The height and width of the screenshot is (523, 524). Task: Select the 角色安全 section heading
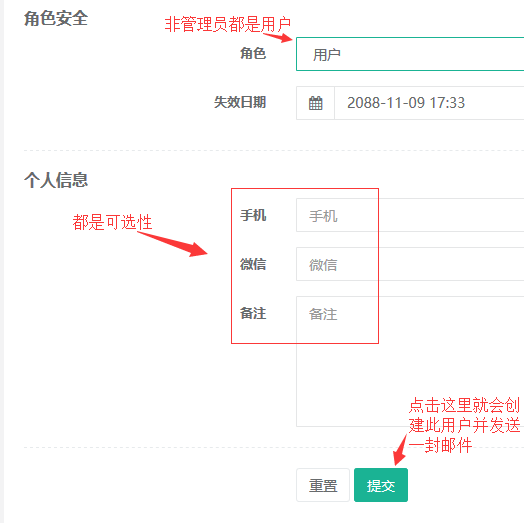click(x=56, y=18)
